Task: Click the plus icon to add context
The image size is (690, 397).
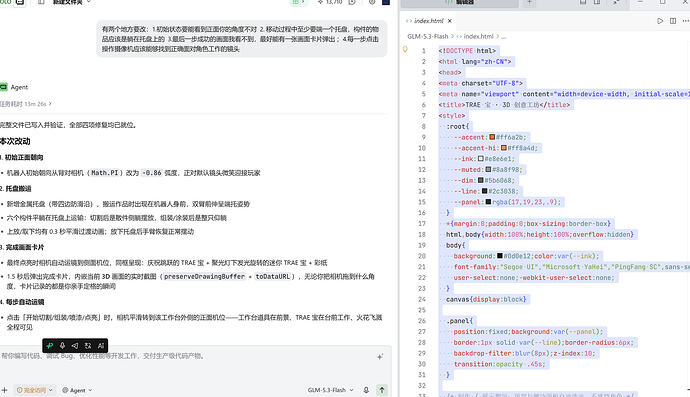Action: click(4, 390)
